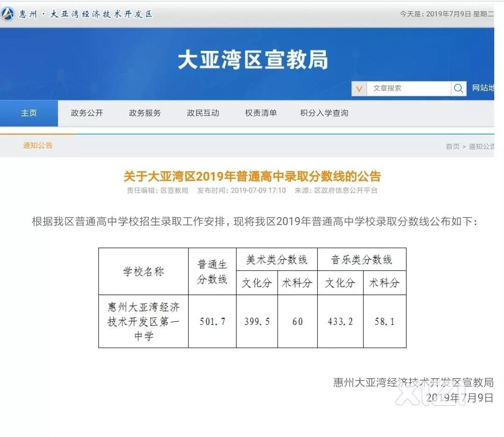This screenshot has width=504, height=437.
Task: Click the 术科分 subheader under 音乐类
Action: pyautogui.click(x=385, y=282)
